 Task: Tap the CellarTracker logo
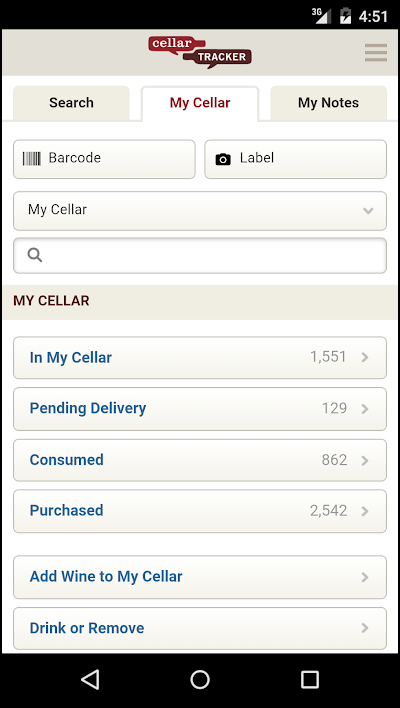pyautogui.click(x=200, y=52)
